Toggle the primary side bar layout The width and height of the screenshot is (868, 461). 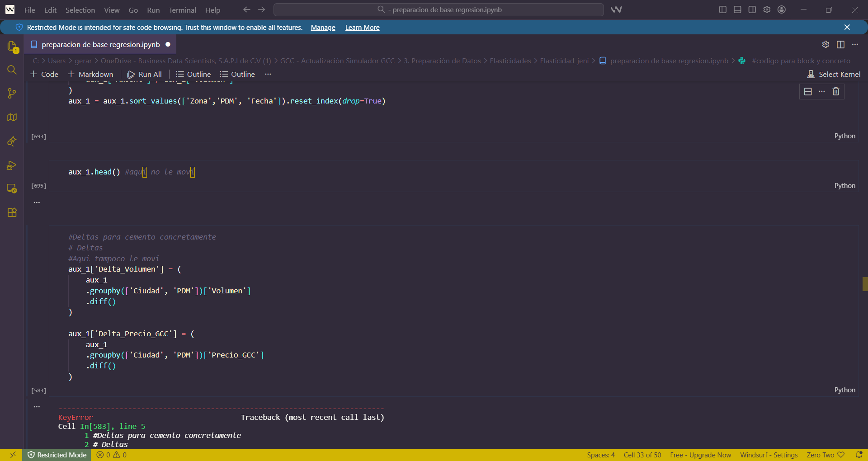722,9
